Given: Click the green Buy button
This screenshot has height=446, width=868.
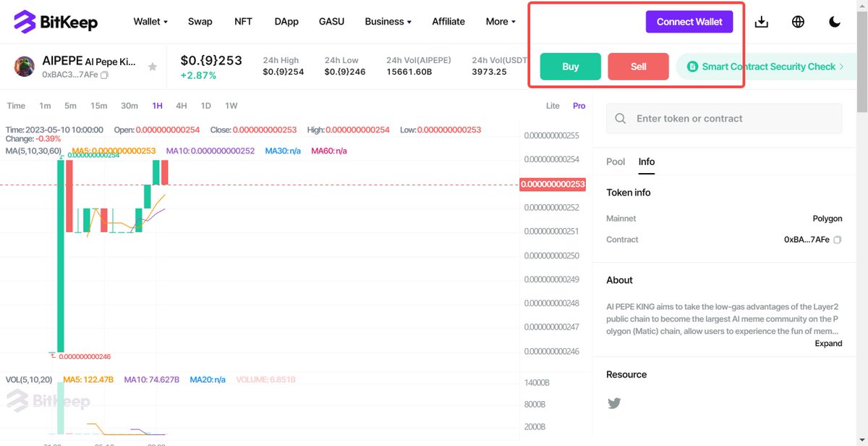Looking at the screenshot, I should click(x=571, y=67).
